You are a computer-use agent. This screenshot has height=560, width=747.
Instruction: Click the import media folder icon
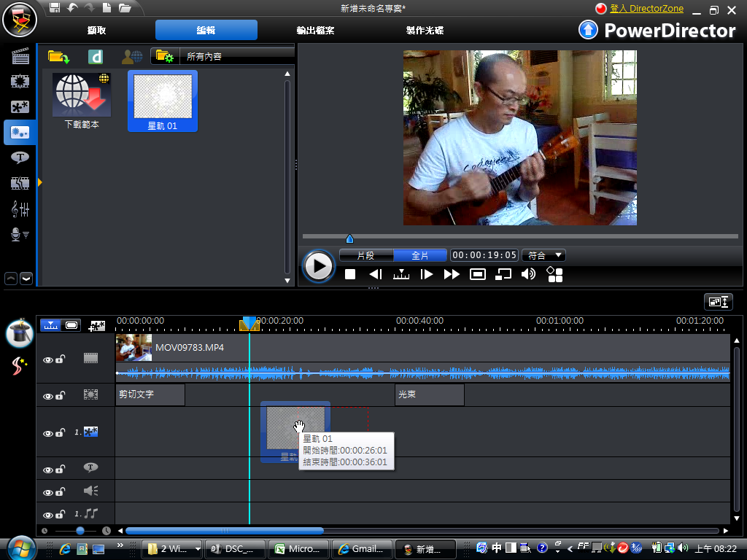(58, 56)
